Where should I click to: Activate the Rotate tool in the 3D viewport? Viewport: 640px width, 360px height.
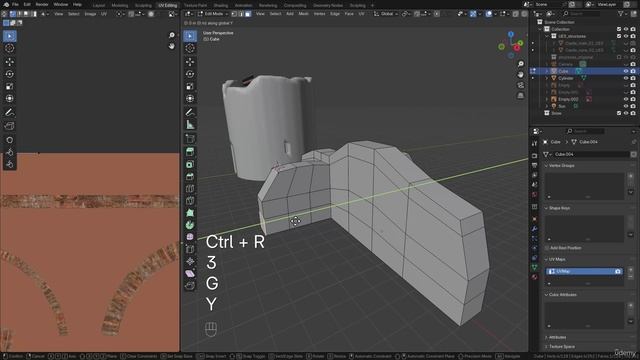click(190, 74)
